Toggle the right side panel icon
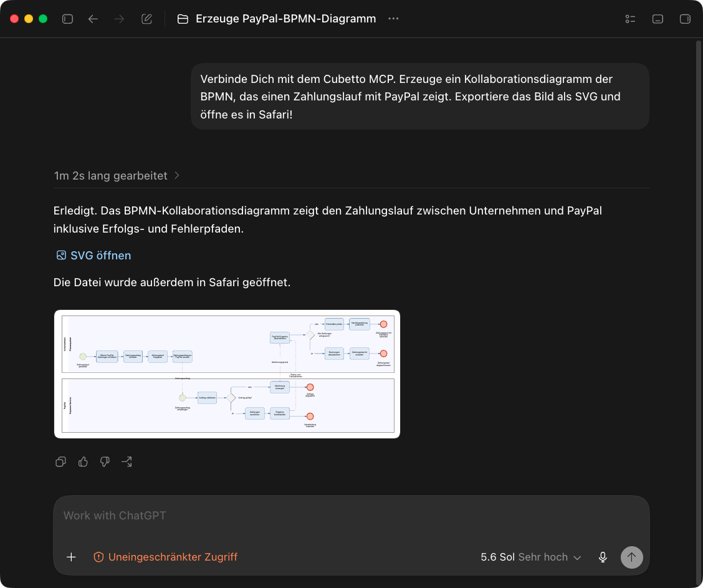 685,19
